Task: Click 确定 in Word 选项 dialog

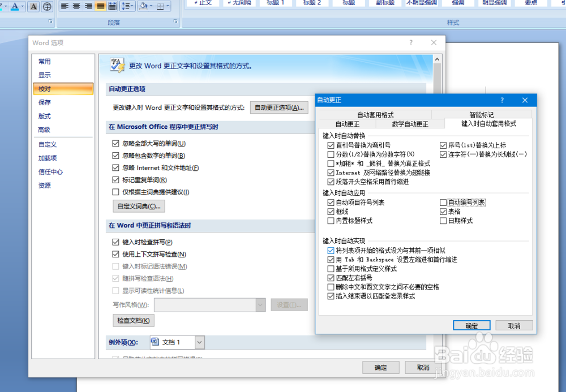Action: pos(381,368)
